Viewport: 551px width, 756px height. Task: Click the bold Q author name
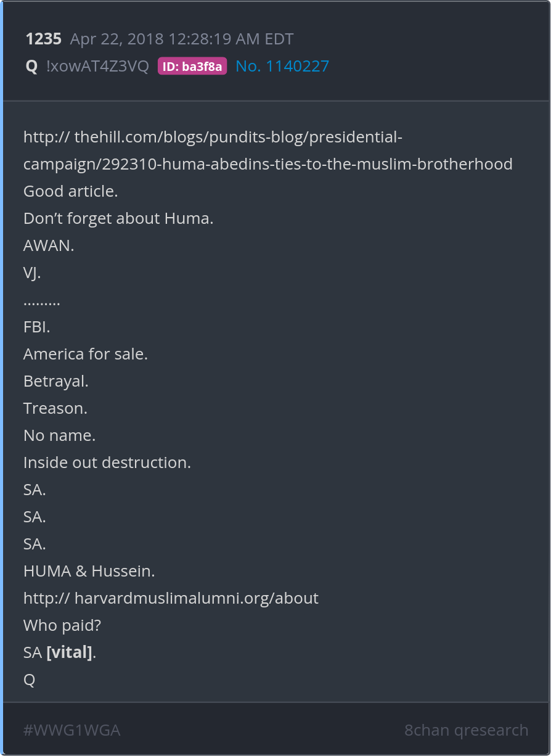pyautogui.click(x=31, y=66)
